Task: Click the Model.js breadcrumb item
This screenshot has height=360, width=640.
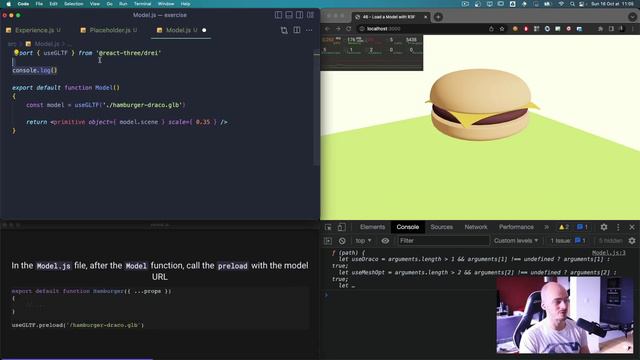Action: pyautogui.click(x=47, y=44)
